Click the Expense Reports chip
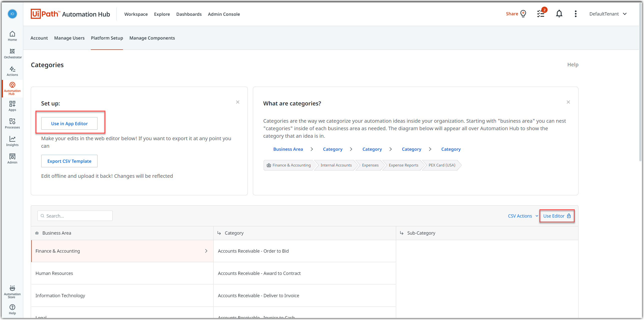644x320 pixels. [403, 165]
